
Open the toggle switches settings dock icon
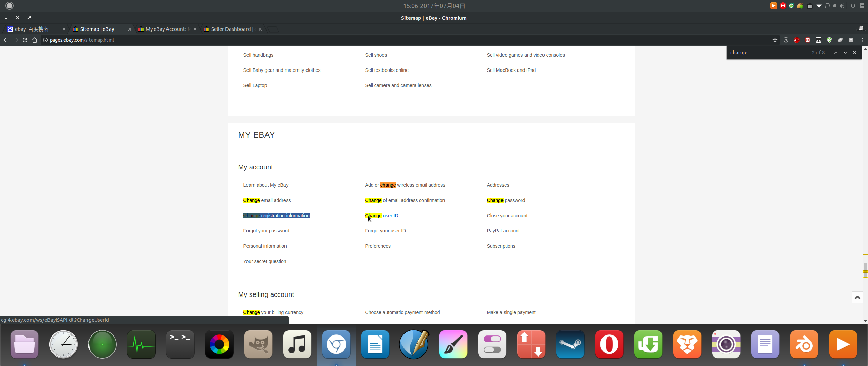click(x=492, y=344)
